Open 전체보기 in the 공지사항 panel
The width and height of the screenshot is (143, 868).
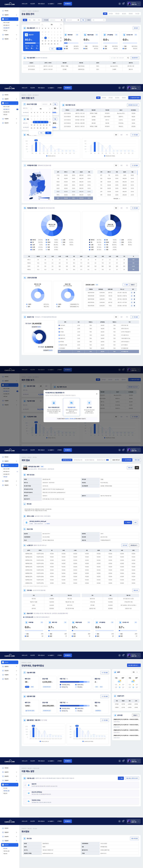(136, 715)
